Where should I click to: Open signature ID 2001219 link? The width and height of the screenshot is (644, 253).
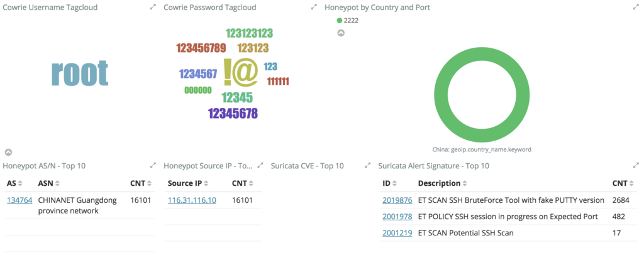click(x=397, y=233)
